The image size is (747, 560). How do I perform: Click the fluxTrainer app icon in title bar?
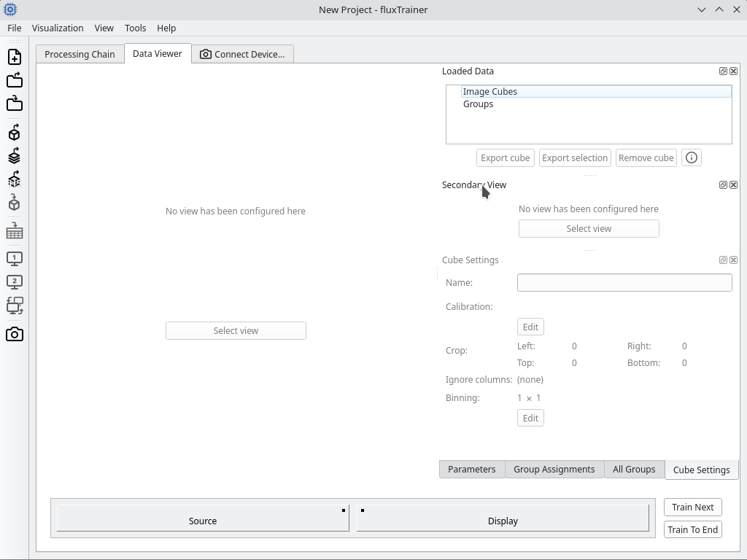click(x=10, y=9)
